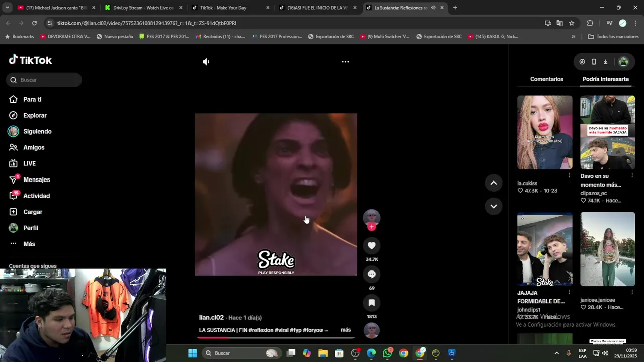The height and width of the screenshot is (362, 644).
Task: Open Davo en su momento video thumbnail
Action: tap(607, 132)
